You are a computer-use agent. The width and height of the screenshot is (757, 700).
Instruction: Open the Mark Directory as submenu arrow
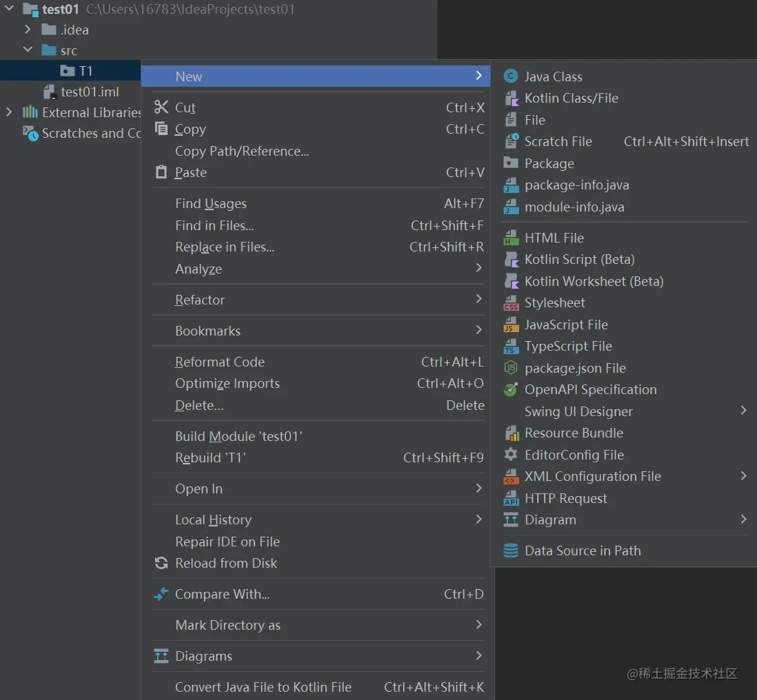click(x=478, y=624)
